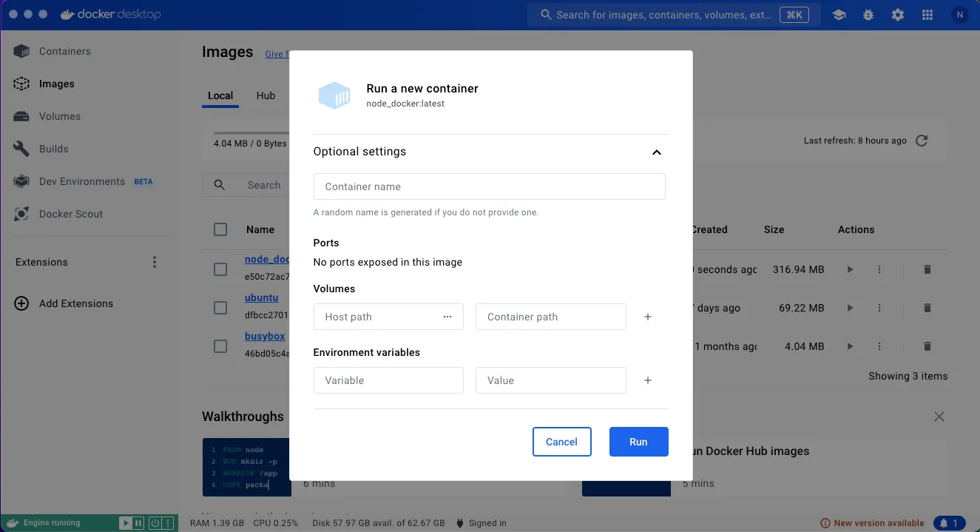Run the ubuntu image with play icon
Screen dimensions: 980x532
[850, 308]
